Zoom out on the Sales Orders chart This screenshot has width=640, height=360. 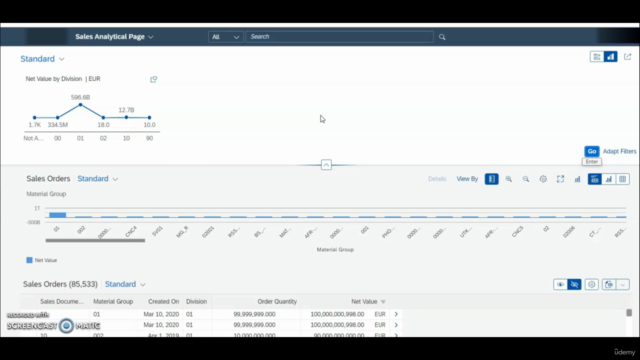point(526,179)
